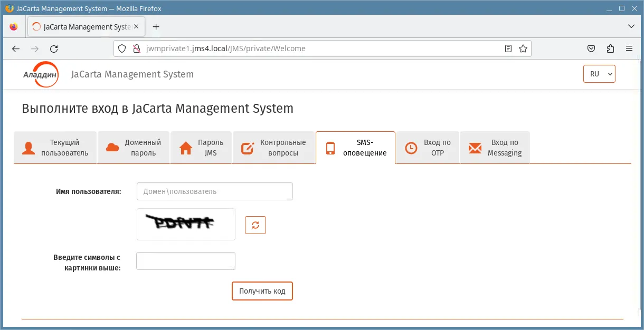Image resolution: width=644 pixels, height=330 pixels.
Task: Click the shield tracking protection icon
Action: coord(122,48)
